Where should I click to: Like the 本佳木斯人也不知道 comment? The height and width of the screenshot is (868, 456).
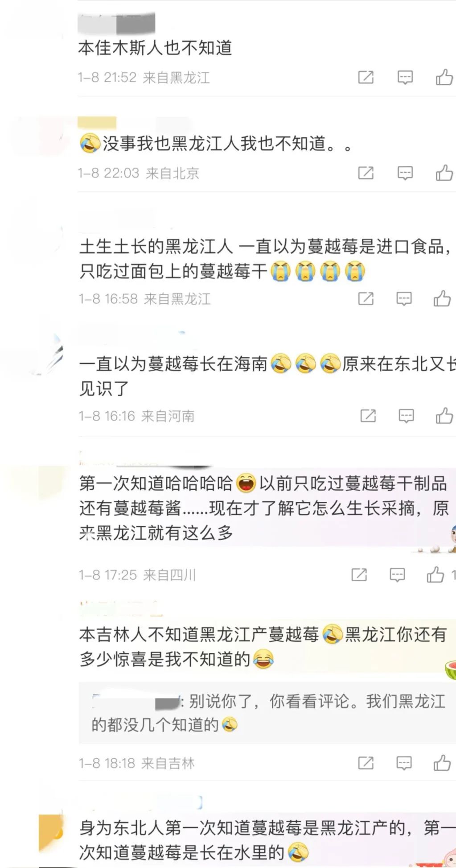pyautogui.click(x=444, y=77)
